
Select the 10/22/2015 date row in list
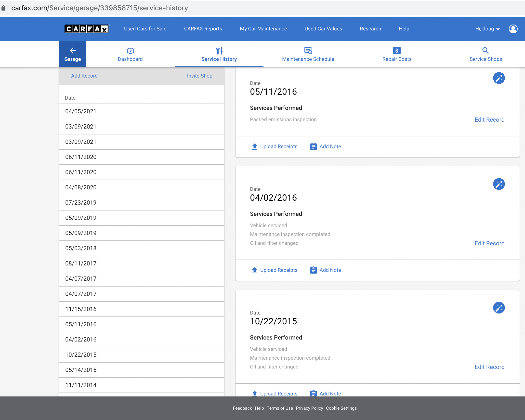click(x=142, y=355)
